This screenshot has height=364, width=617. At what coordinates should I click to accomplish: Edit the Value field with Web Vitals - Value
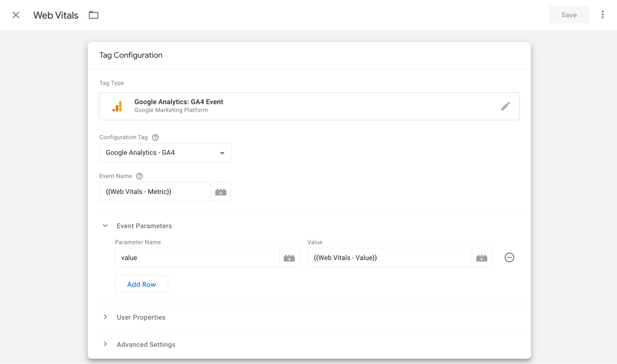390,258
